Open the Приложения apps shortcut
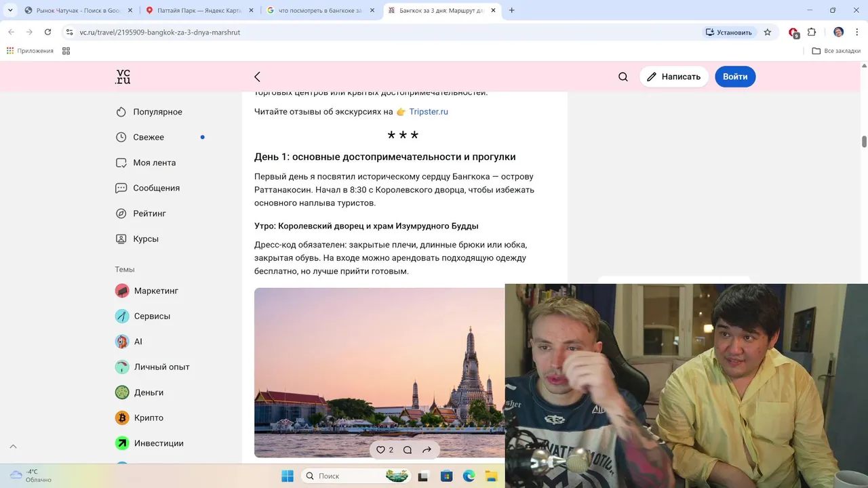The width and height of the screenshot is (868, 488). pyautogui.click(x=30, y=51)
